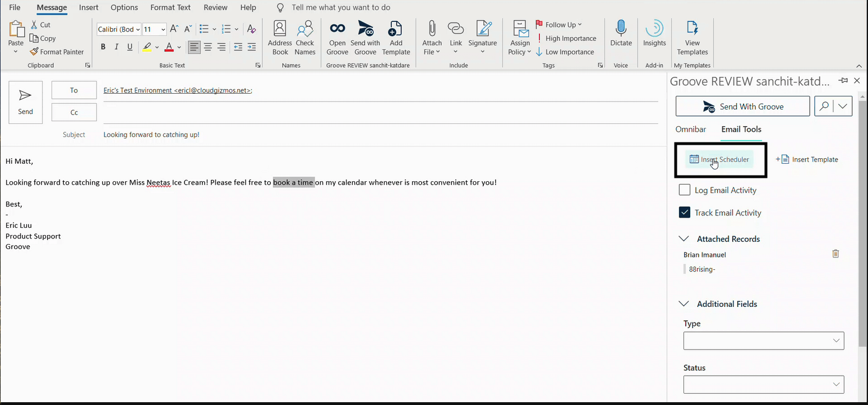The height and width of the screenshot is (405, 868).
Task: Click the Format Painter tool
Action: coord(57,52)
